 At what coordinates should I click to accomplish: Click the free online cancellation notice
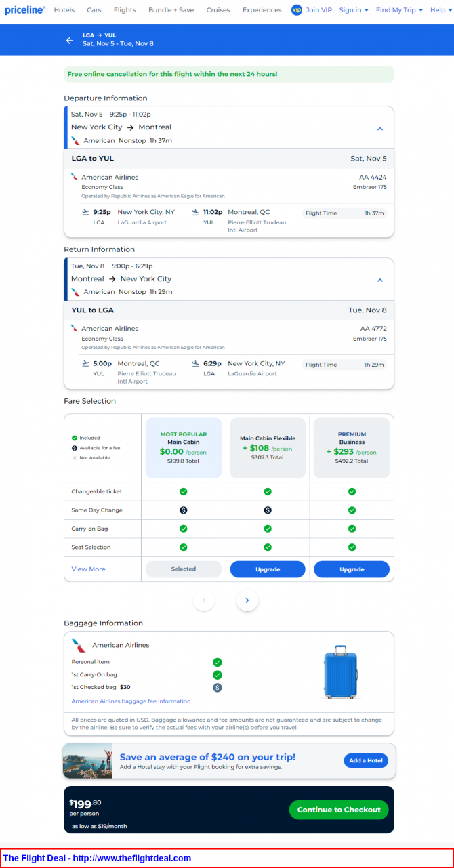click(228, 74)
